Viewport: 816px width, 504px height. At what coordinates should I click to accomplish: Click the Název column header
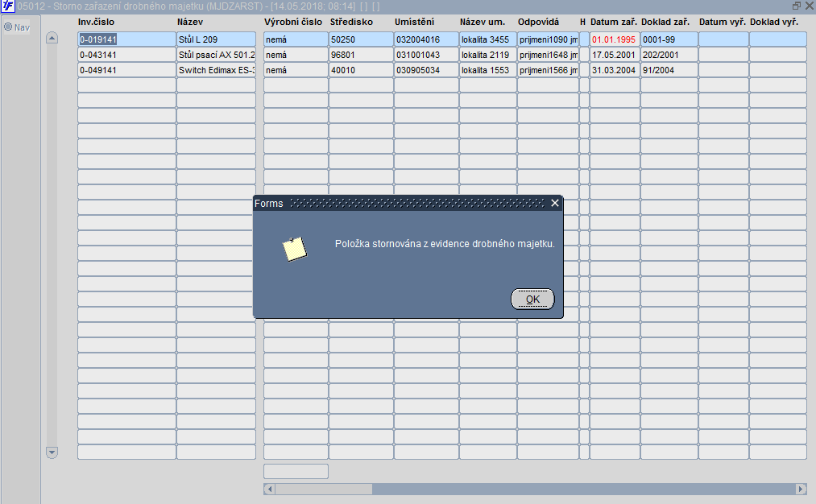coord(190,22)
